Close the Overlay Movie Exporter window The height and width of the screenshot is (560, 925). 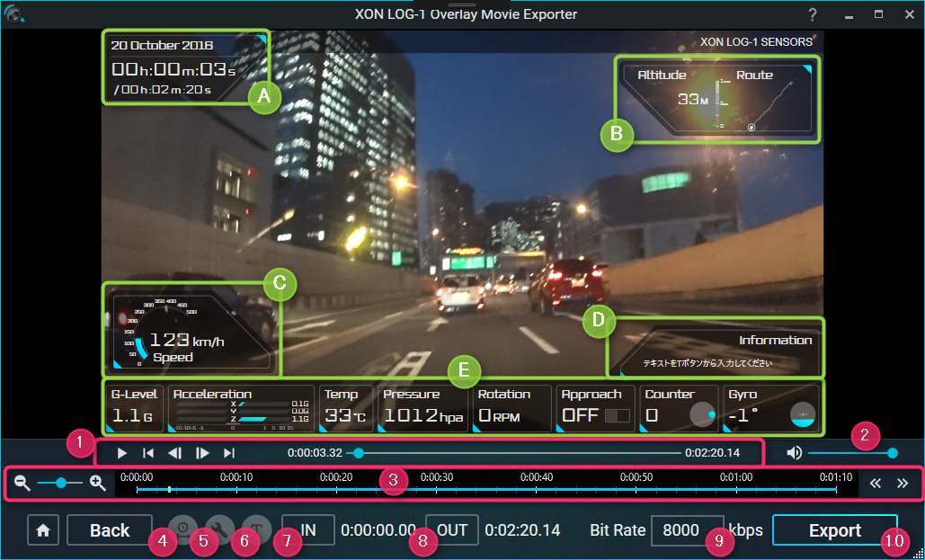[x=910, y=14]
